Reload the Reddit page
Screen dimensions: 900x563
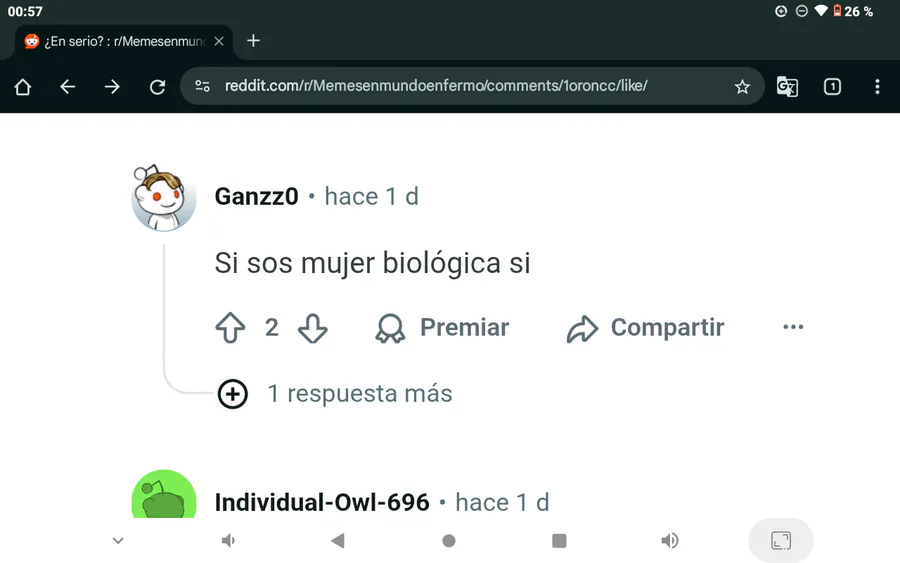coord(157,87)
